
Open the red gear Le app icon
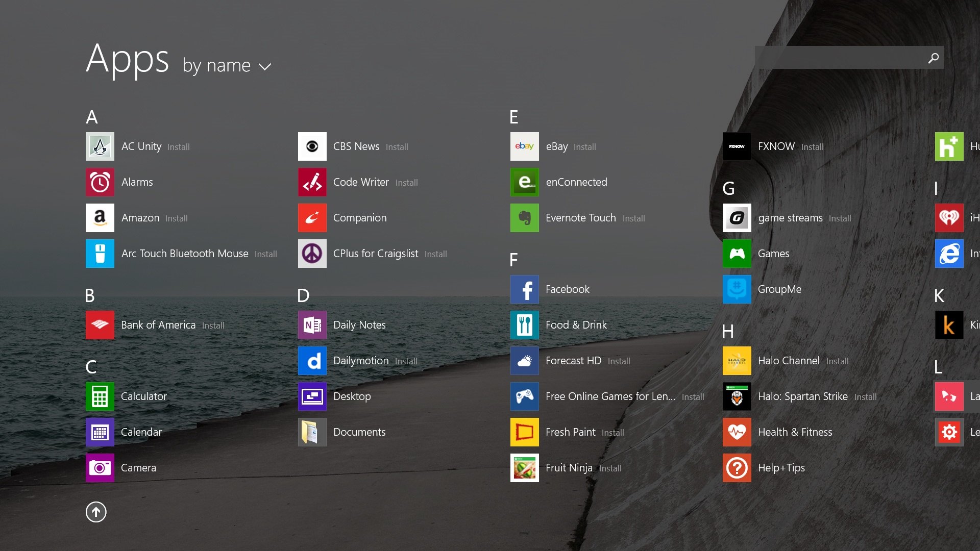[949, 432]
